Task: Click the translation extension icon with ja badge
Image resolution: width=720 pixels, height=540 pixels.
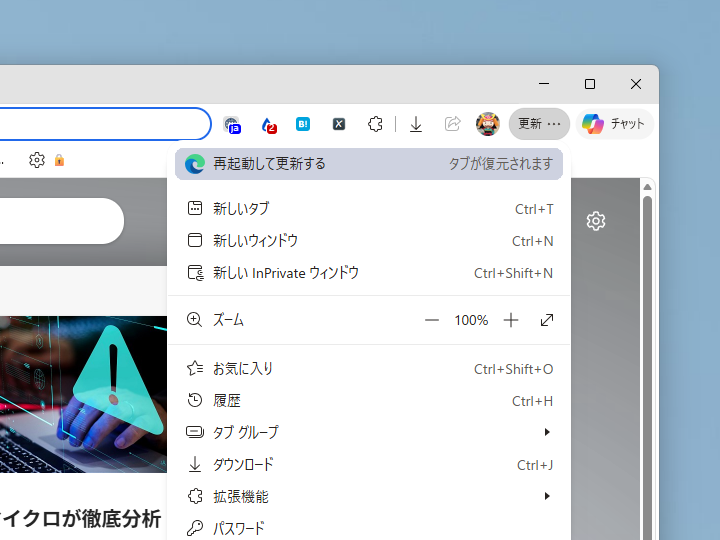Action: (232, 124)
